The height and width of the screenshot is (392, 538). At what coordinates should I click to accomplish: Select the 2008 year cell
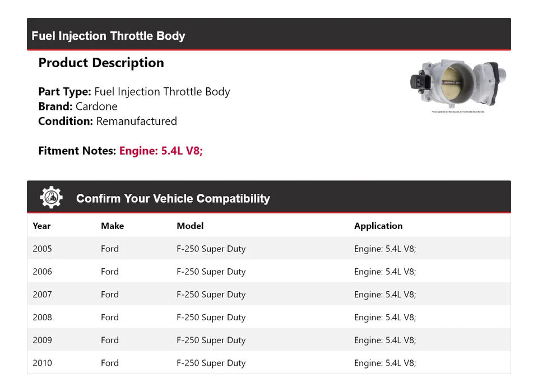point(43,318)
